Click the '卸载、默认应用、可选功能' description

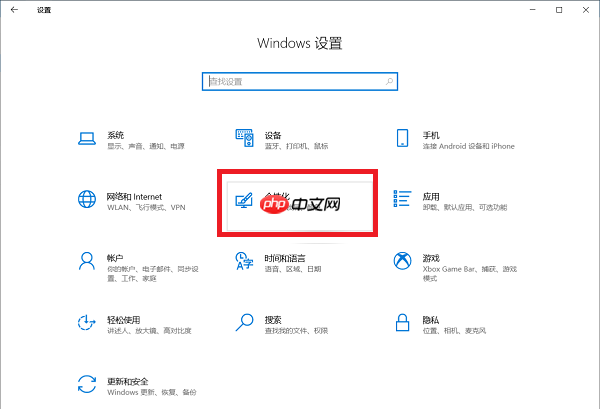click(465, 207)
